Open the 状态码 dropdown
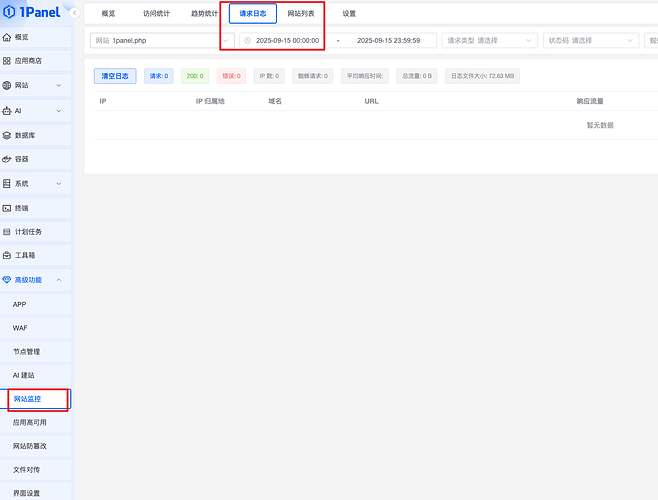The width and height of the screenshot is (658, 500). click(x=590, y=41)
